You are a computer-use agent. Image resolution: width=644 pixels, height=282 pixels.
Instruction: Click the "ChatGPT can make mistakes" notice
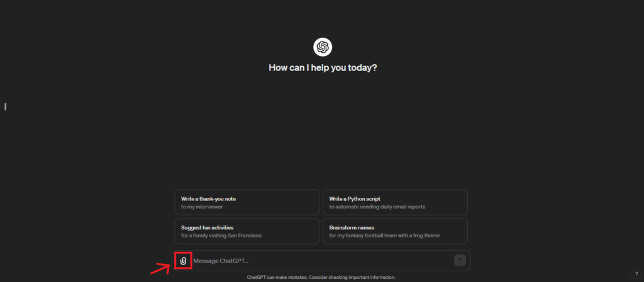pyautogui.click(x=277, y=277)
